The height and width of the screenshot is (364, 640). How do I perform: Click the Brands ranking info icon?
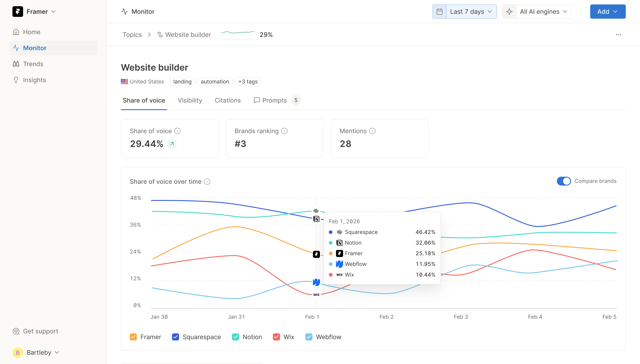coord(284,131)
